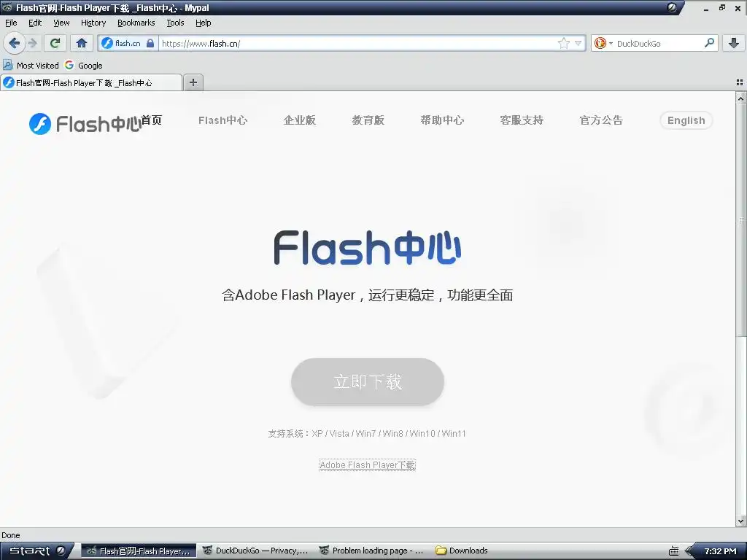Click the flash.cn site identity icon

(x=107, y=43)
